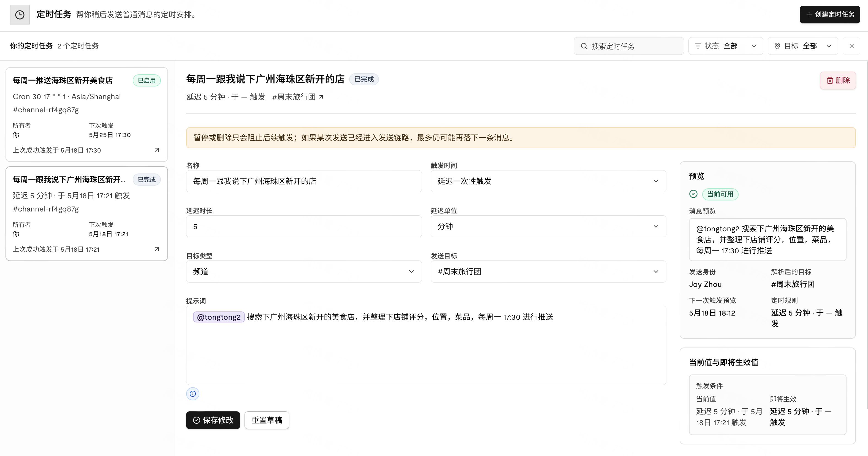Expand the 目标 全部 filter dropdown

[803, 46]
